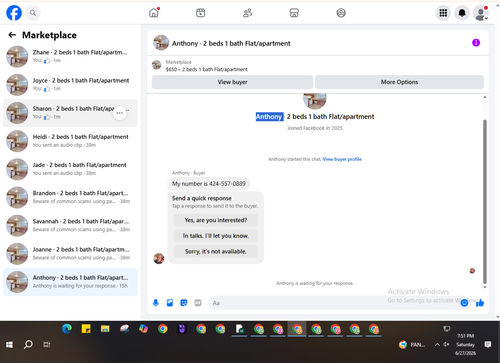Open Zhane conversation
500x363 pixels.
[70, 57]
